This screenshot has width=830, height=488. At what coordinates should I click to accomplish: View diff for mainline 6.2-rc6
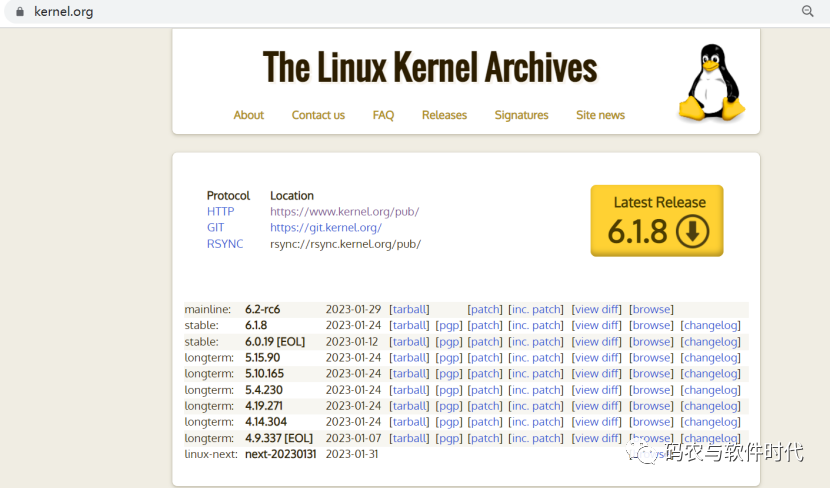click(596, 309)
